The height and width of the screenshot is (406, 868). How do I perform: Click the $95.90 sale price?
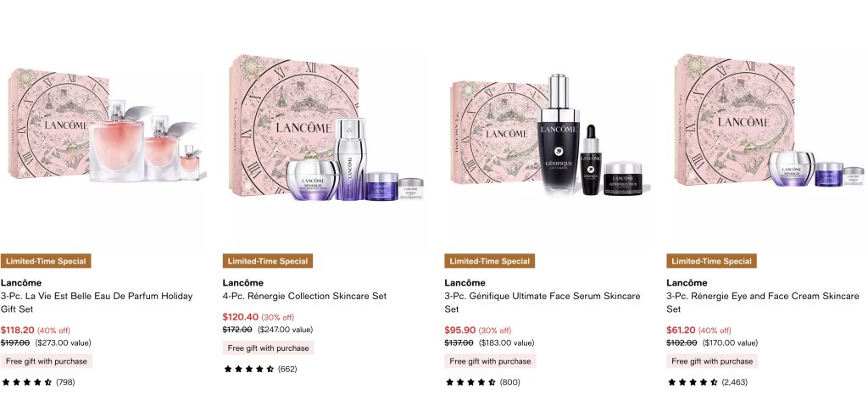(460, 330)
